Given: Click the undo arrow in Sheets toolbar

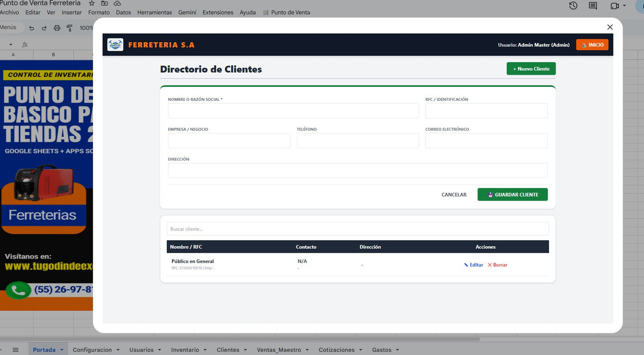Looking at the screenshot, I should click(32, 28).
